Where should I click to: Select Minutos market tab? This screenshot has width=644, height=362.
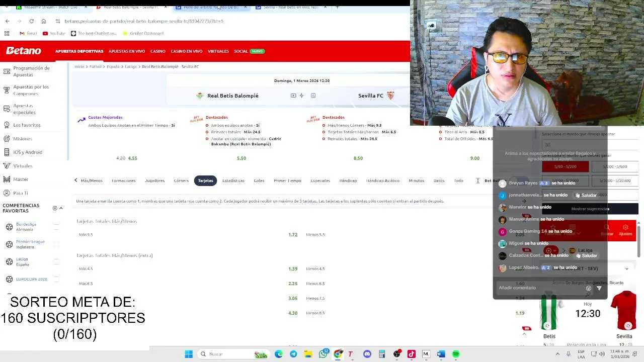click(x=417, y=180)
